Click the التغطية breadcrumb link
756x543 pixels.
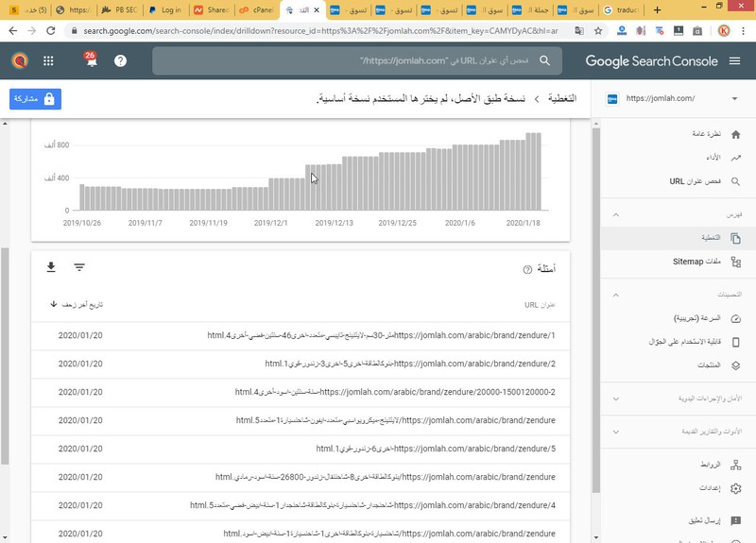562,98
